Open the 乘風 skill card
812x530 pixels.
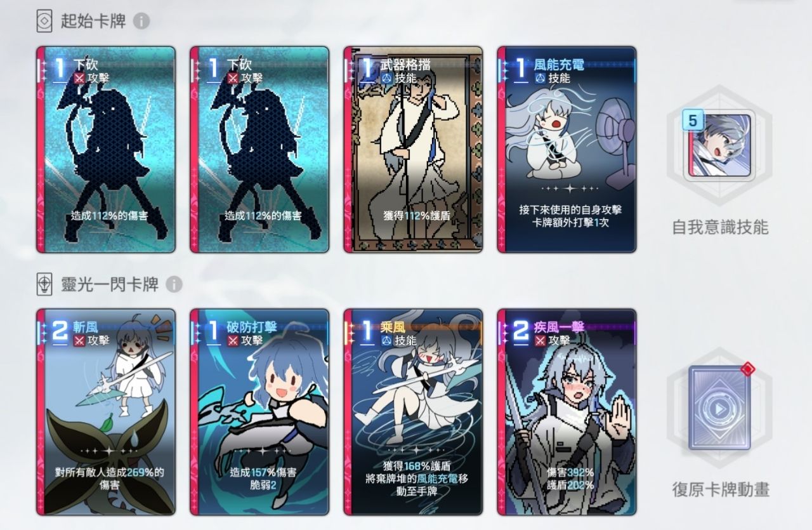(413, 412)
